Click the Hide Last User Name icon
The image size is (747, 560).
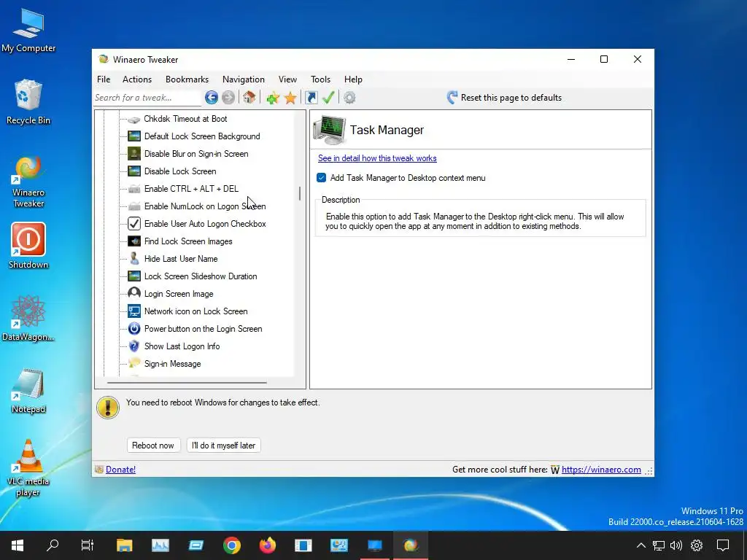tap(134, 259)
